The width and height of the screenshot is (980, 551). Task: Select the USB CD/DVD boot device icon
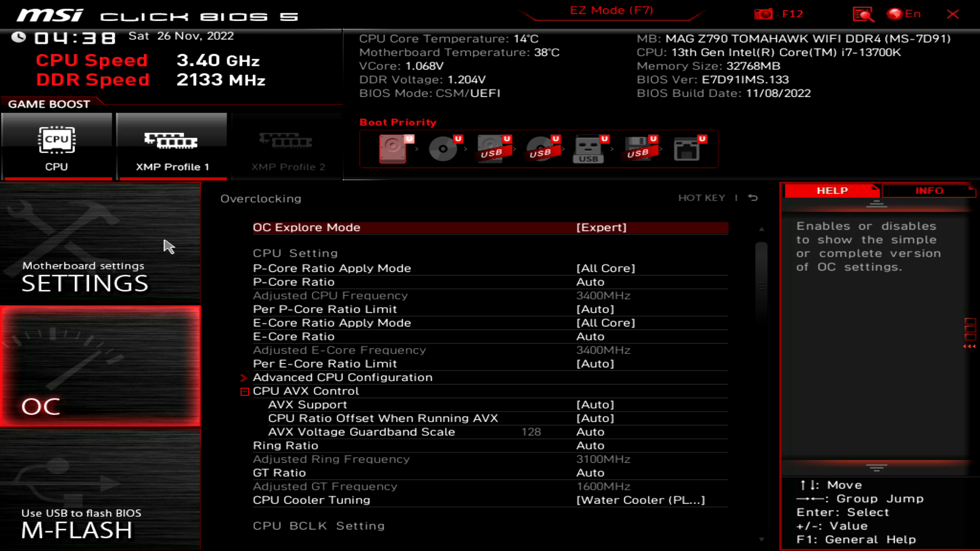point(542,148)
